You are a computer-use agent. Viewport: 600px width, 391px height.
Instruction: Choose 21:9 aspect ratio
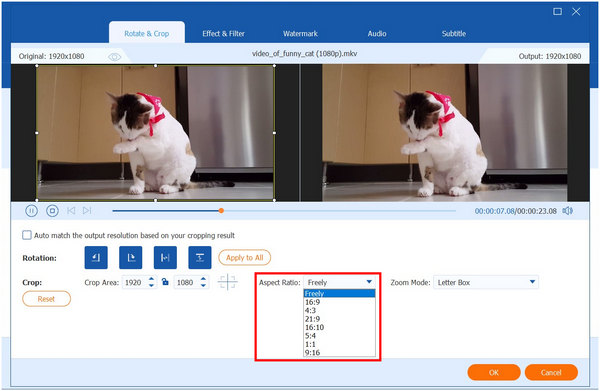tap(339, 319)
